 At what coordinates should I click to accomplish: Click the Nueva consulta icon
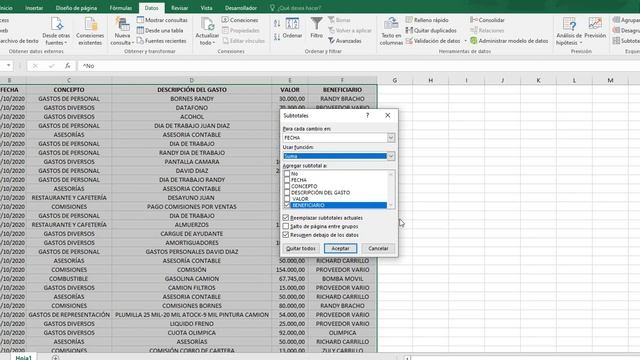pos(122,24)
